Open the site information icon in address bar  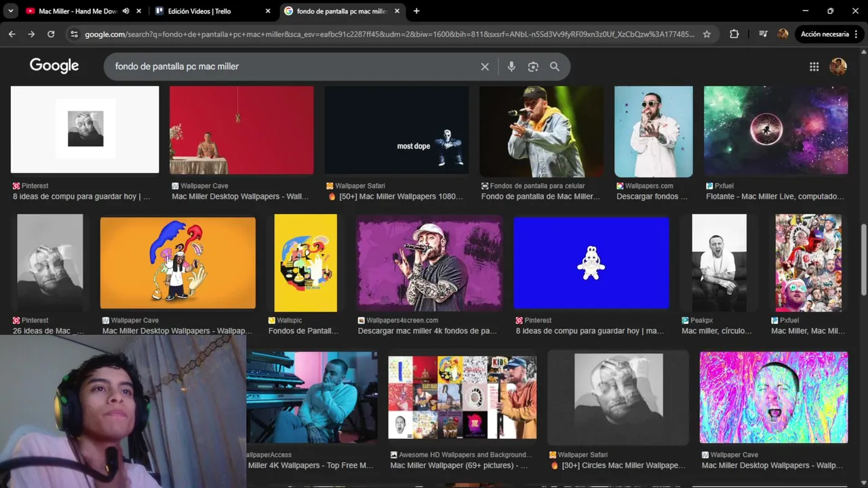[x=74, y=34]
